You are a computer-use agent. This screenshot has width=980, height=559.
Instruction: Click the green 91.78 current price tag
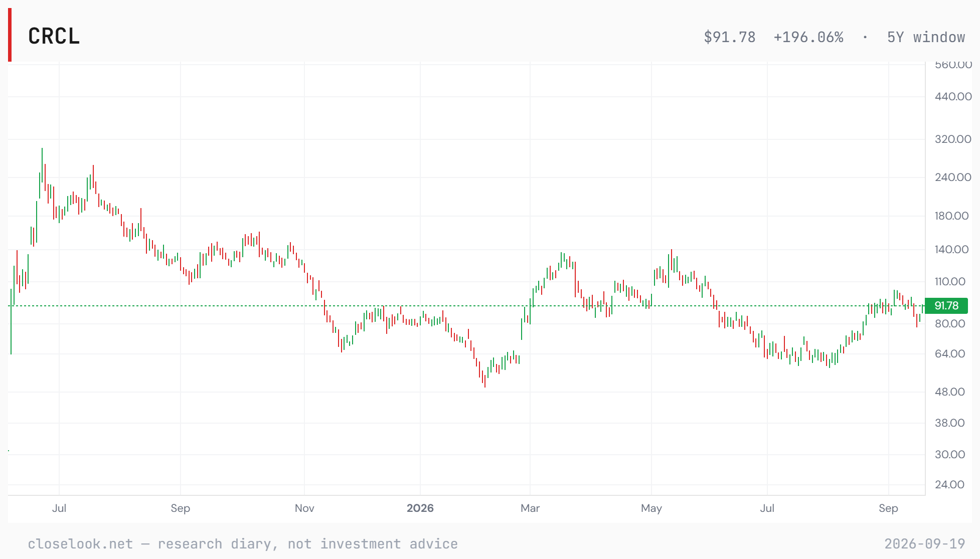pyautogui.click(x=946, y=305)
